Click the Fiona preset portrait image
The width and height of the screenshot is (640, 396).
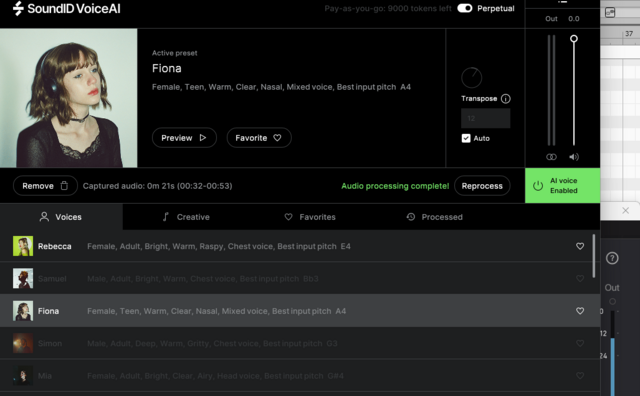(x=69, y=98)
